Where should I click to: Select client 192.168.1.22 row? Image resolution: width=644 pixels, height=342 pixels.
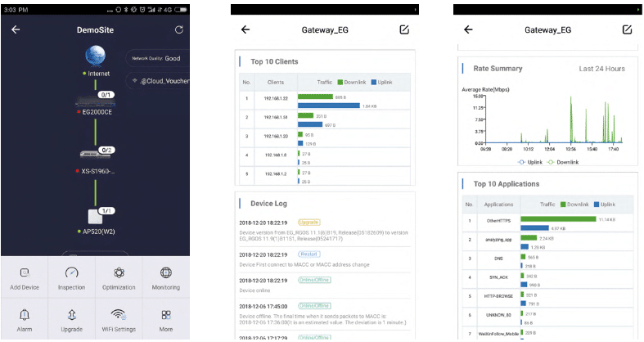325,100
